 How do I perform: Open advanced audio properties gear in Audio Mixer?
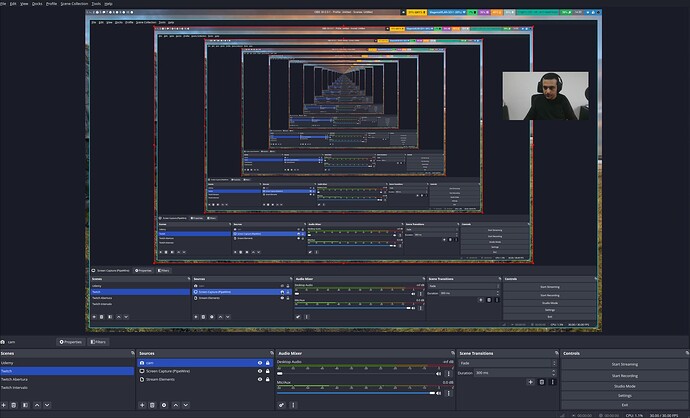coord(283,405)
